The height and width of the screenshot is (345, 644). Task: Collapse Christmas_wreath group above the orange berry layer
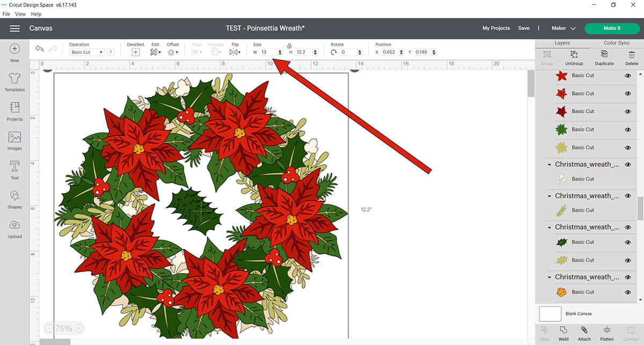(550, 277)
